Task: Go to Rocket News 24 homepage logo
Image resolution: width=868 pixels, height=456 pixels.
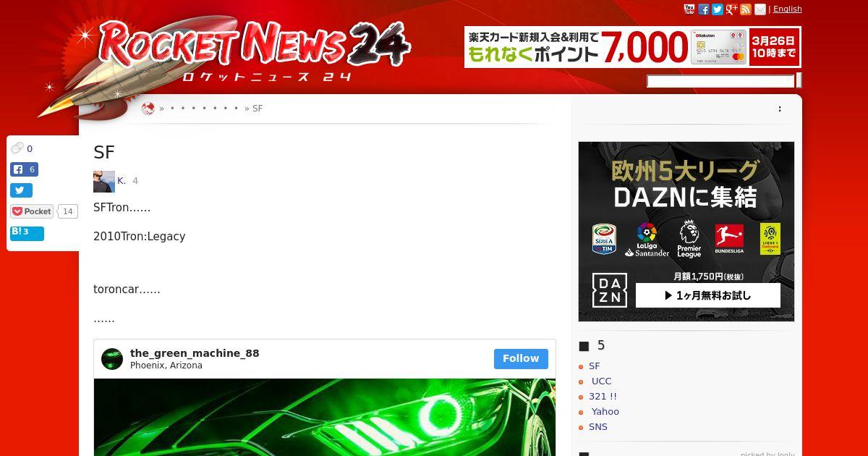Action: [x=253, y=51]
